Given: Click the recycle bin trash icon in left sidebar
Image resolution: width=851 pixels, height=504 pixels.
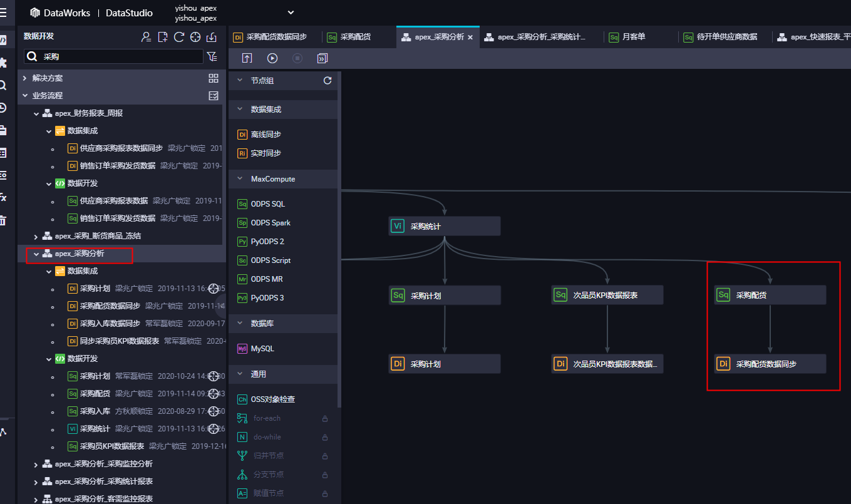Looking at the screenshot, I should [x=3, y=220].
